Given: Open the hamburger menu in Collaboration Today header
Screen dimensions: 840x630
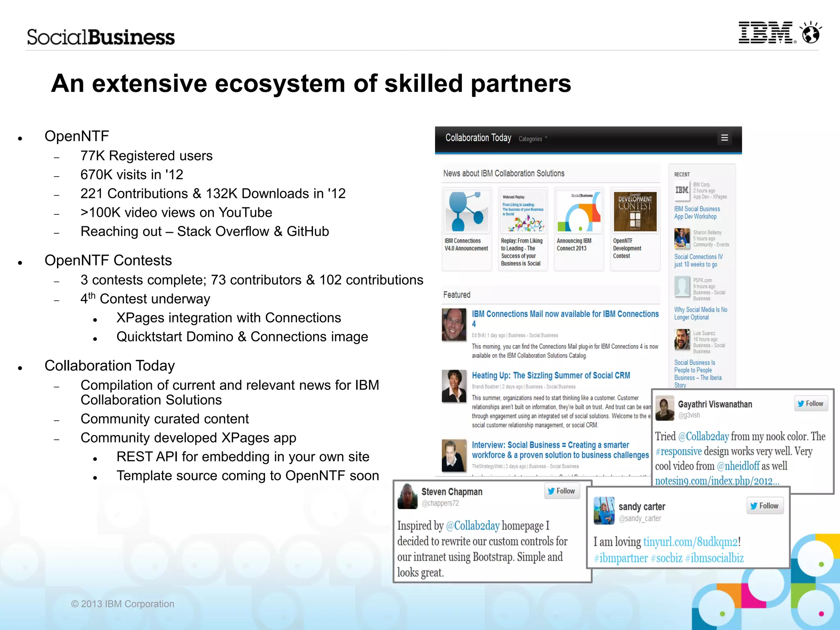Looking at the screenshot, I should (724, 138).
